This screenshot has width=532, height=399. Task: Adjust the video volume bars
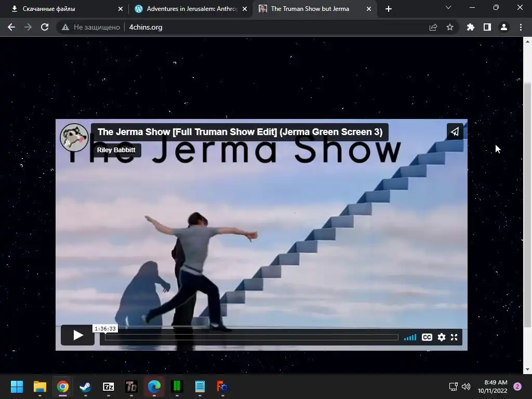(x=410, y=337)
